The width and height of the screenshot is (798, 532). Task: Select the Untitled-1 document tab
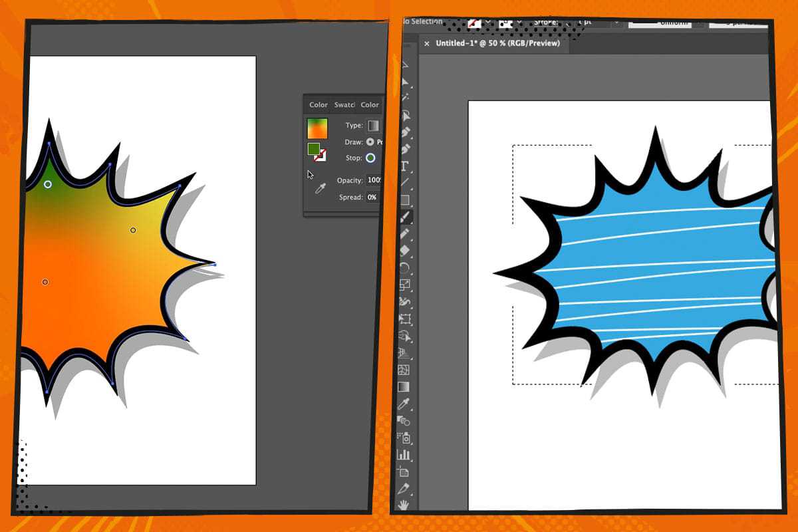click(x=499, y=43)
